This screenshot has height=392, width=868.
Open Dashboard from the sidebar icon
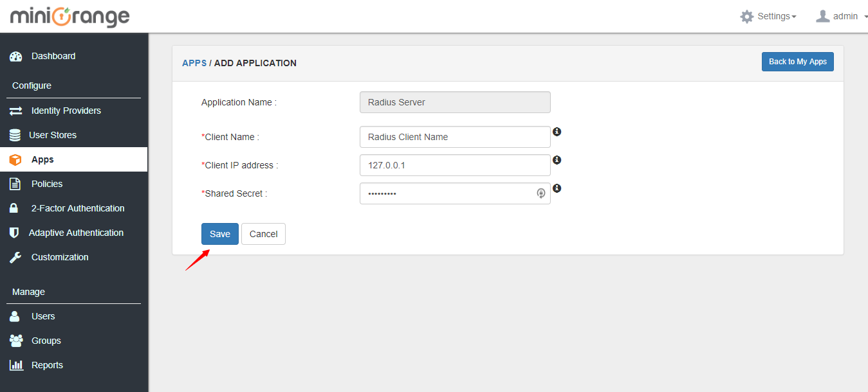point(15,56)
